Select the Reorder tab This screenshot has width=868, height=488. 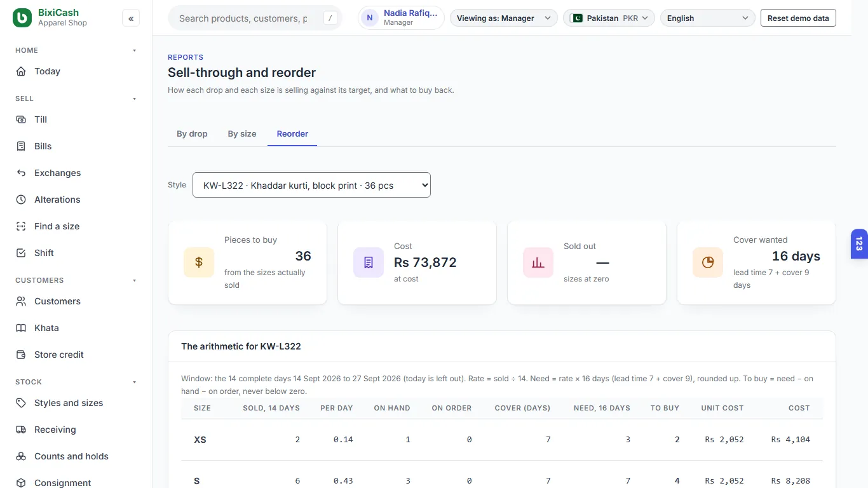coord(292,133)
